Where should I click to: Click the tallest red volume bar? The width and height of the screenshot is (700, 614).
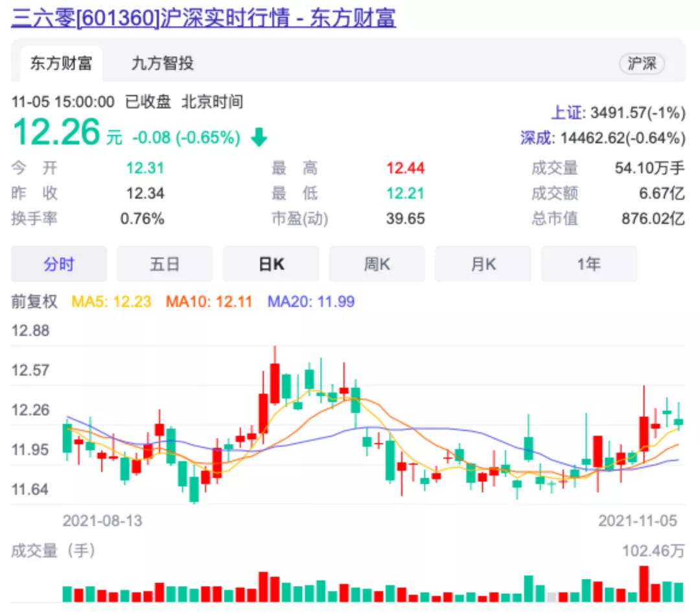coord(644,583)
